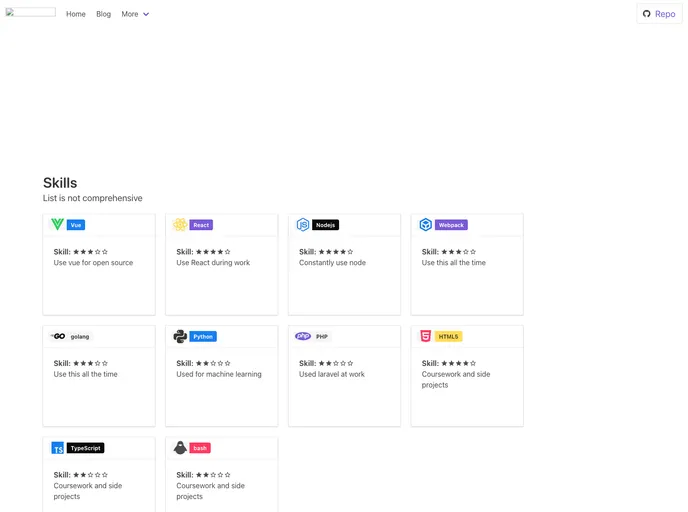Click the Webpack card star rating
The height and width of the screenshot is (512, 688).
click(459, 252)
